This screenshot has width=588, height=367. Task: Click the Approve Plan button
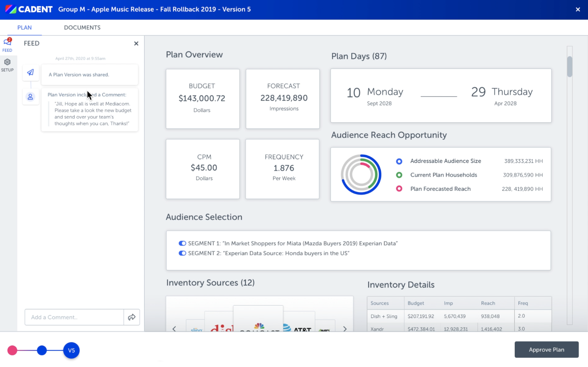coord(546,350)
